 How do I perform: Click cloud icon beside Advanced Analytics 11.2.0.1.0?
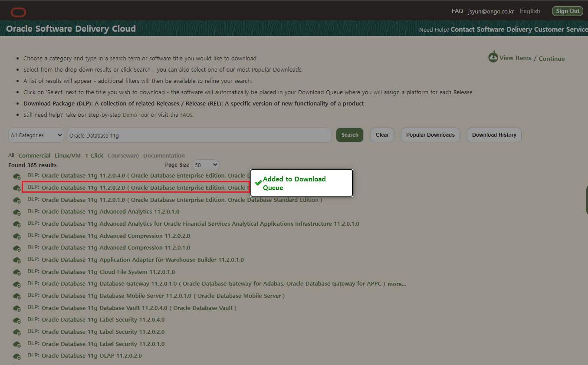(x=17, y=212)
